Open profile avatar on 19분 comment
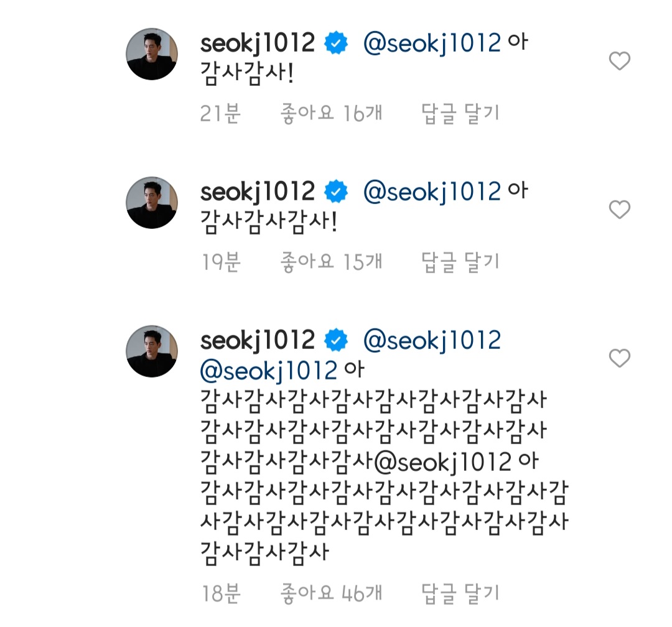672x627 pixels. (152, 202)
